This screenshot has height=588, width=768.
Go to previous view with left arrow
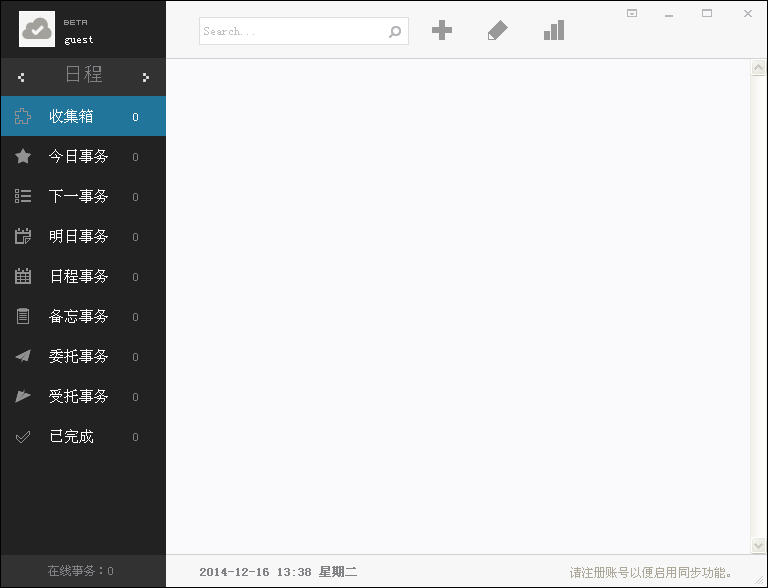click(x=21, y=77)
